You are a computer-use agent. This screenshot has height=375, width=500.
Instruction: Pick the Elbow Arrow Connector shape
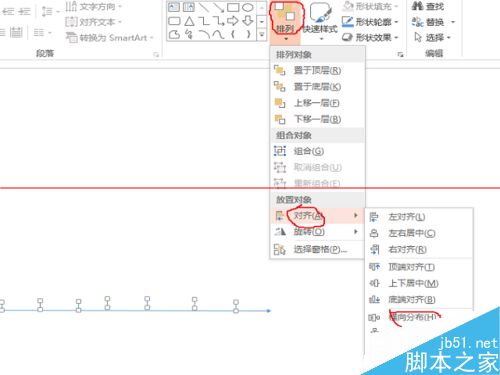click(x=219, y=21)
